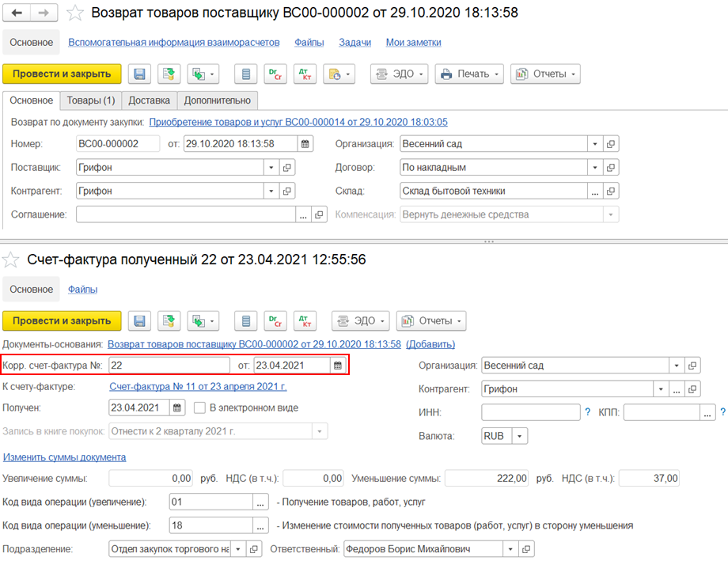Open the Файлы link in invoice form
This screenshot has width=728, height=561.
(82, 290)
